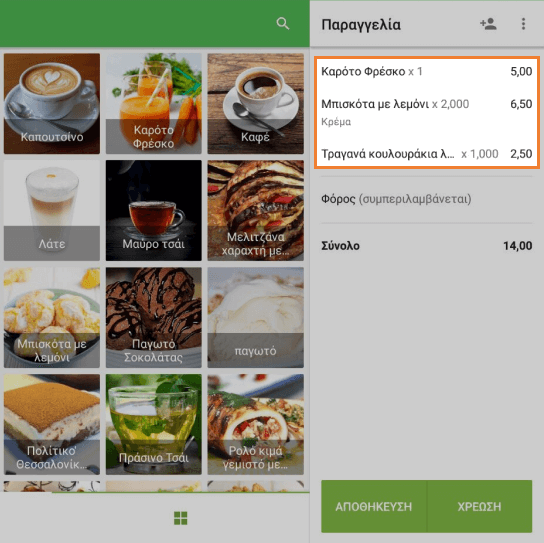Edit Τραγανά κουλουράκια order line
Screen dimensions: 544x543
pyautogui.click(x=426, y=154)
